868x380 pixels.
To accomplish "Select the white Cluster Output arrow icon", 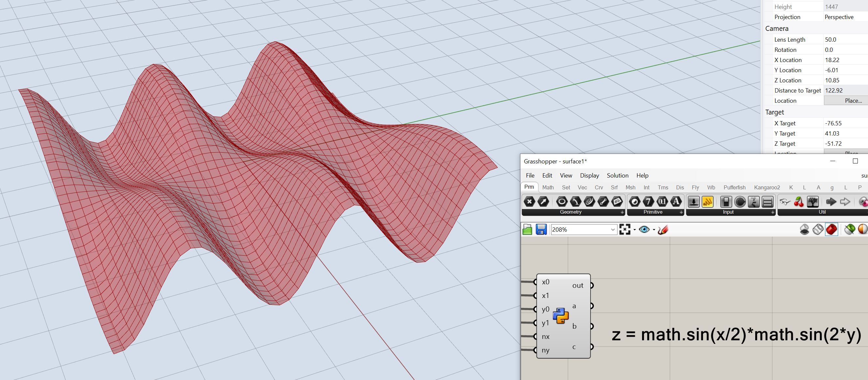I will 845,201.
